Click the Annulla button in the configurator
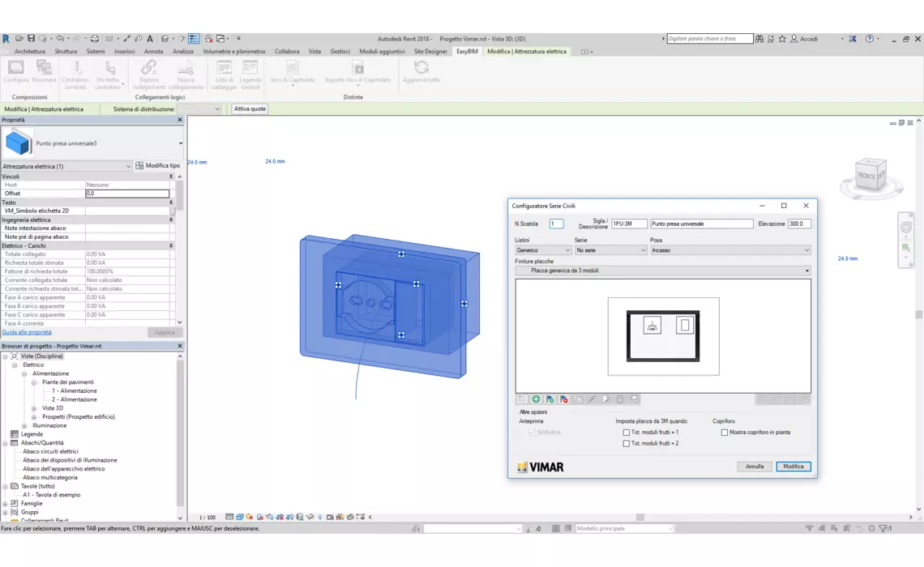 [x=755, y=467]
